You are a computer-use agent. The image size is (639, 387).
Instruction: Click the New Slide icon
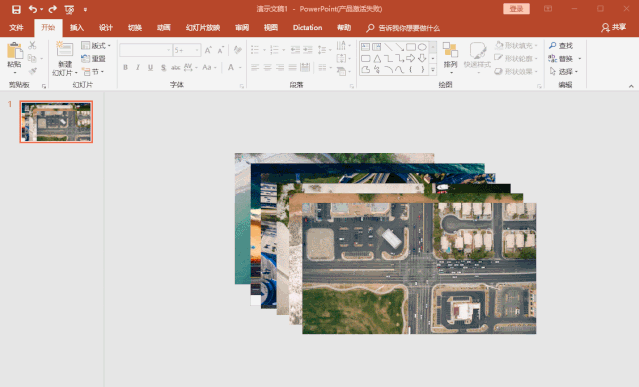pyautogui.click(x=65, y=49)
